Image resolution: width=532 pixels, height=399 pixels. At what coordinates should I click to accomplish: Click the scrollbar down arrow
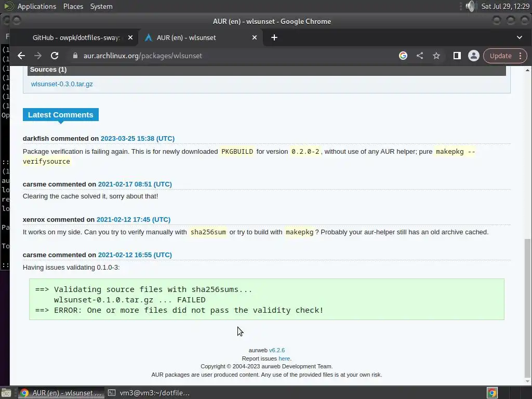click(x=527, y=381)
